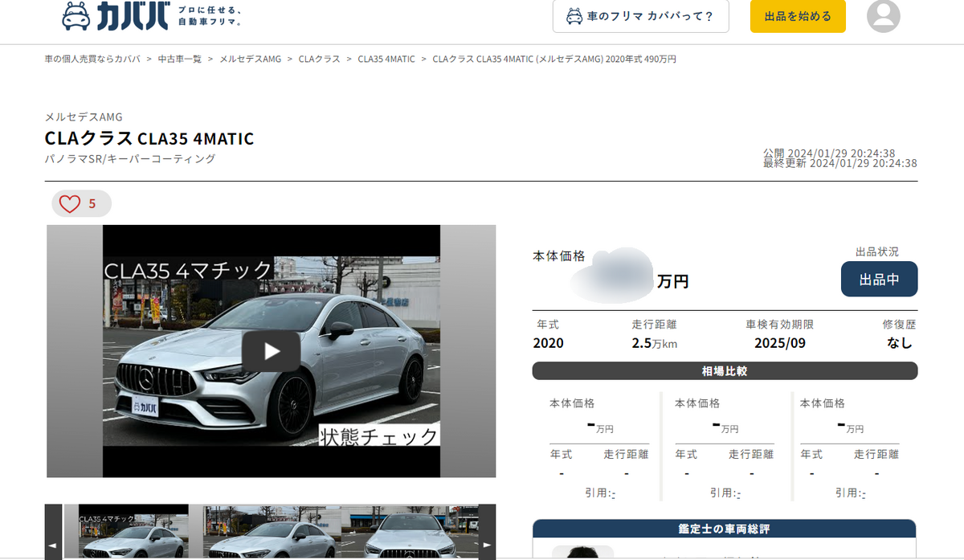Open second 引用 source link
The image size is (964, 560).
(738, 494)
